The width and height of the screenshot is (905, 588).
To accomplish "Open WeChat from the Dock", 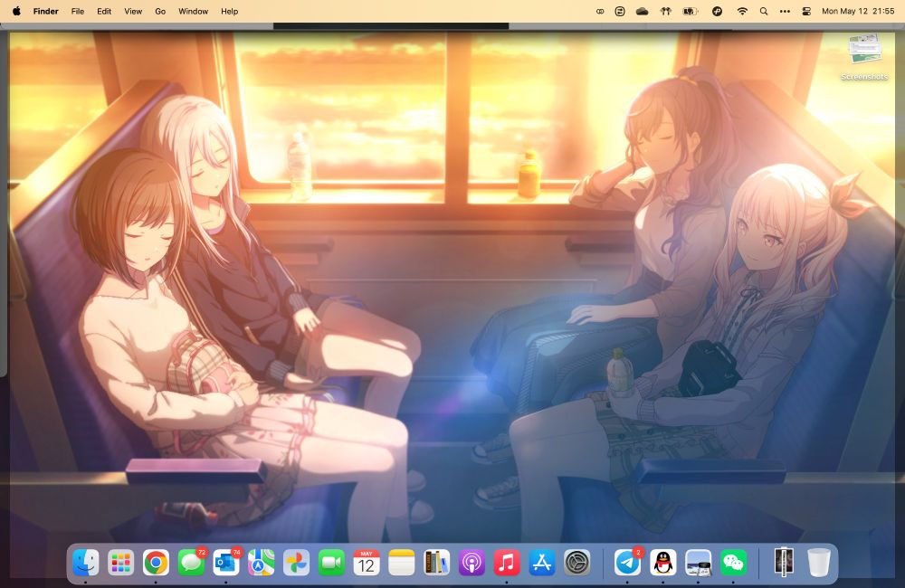I will click(x=733, y=562).
